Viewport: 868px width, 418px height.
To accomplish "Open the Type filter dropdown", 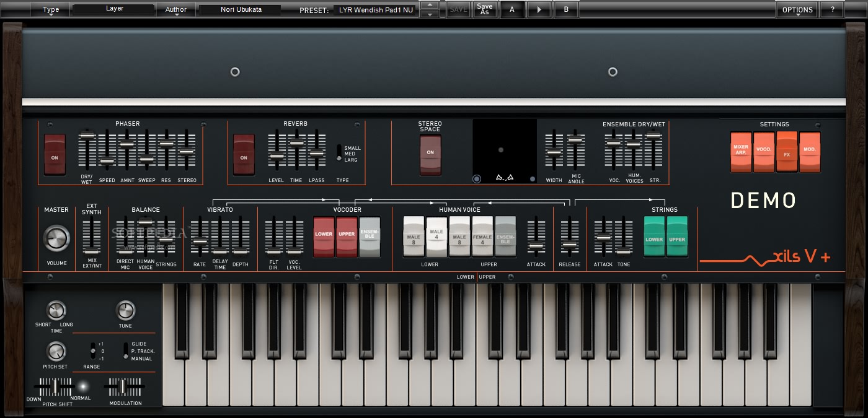I will [x=51, y=9].
